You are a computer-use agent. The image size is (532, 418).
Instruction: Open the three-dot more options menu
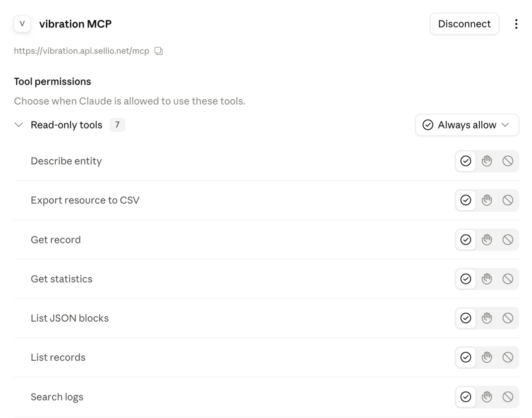coord(516,24)
